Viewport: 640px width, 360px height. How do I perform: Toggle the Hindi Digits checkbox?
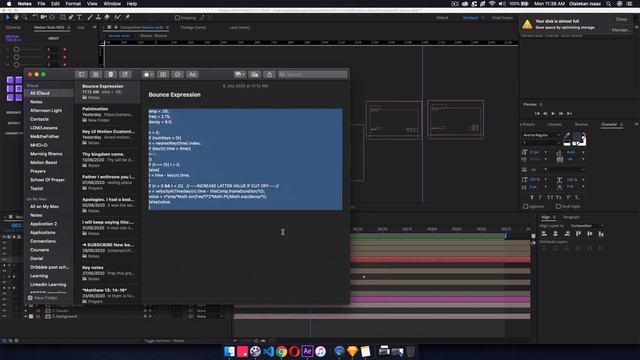point(558,207)
